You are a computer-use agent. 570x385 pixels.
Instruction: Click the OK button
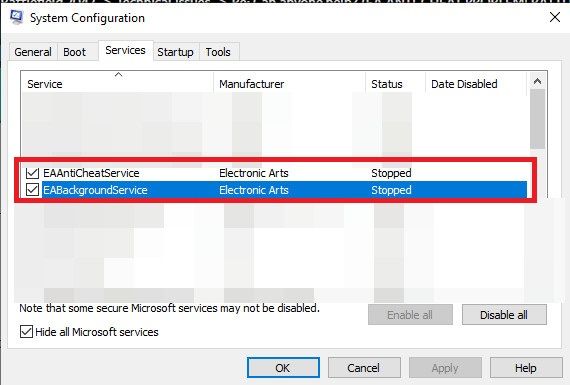pyautogui.click(x=283, y=368)
